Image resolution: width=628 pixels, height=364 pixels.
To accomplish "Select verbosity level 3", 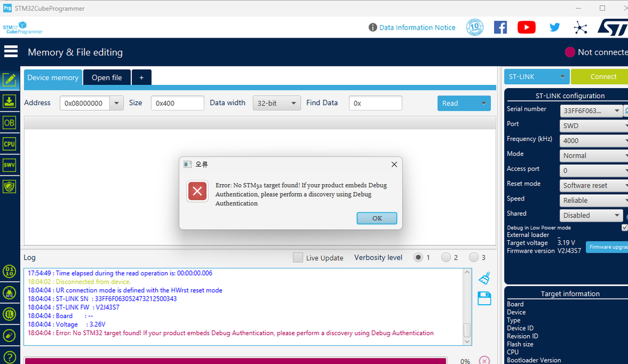I will pos(473,257).
